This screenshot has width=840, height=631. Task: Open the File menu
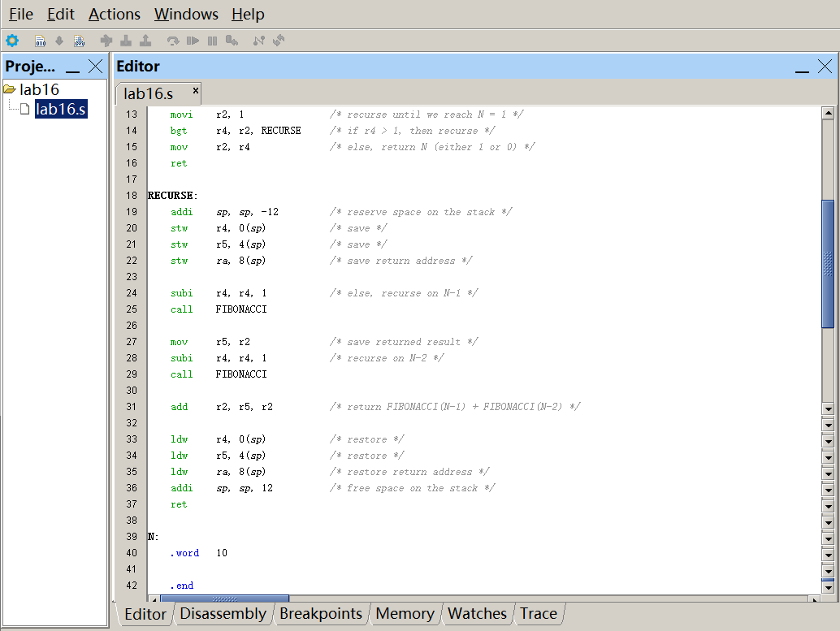click(21, 15)
